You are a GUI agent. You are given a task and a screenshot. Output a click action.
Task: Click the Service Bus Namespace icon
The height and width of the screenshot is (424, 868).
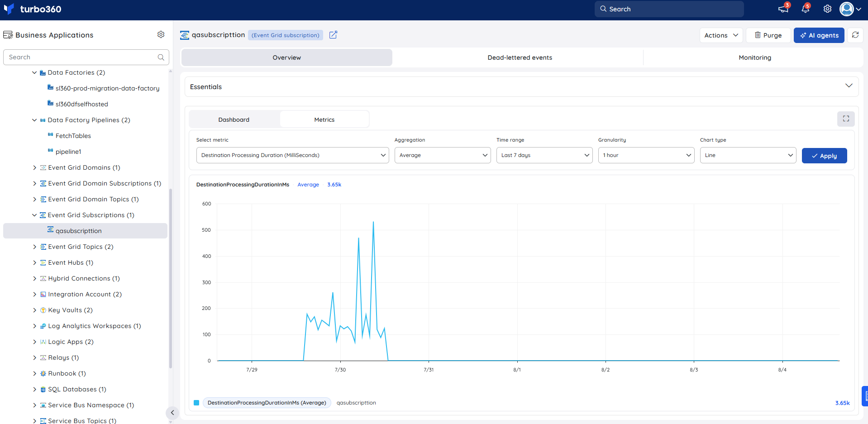click(43, 405)
